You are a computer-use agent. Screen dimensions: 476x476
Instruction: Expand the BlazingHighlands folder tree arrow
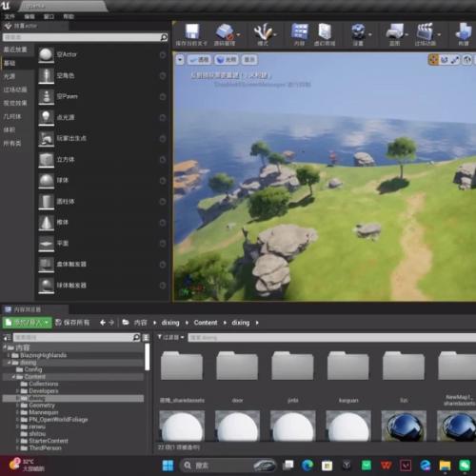9,355
